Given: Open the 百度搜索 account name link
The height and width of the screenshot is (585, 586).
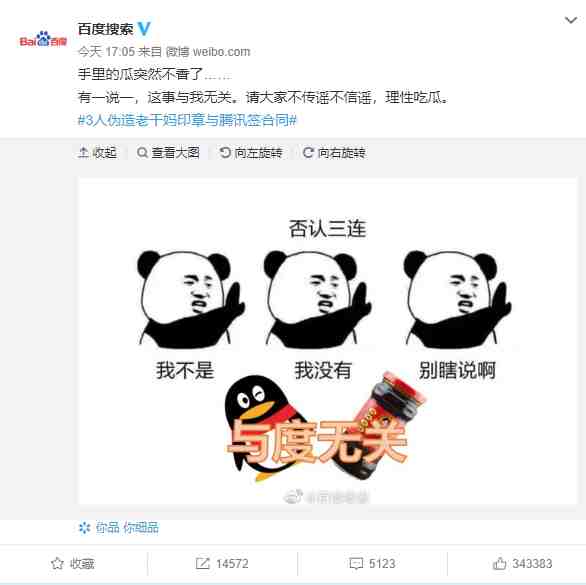Looking at the screenshot, I should point(105,29).
